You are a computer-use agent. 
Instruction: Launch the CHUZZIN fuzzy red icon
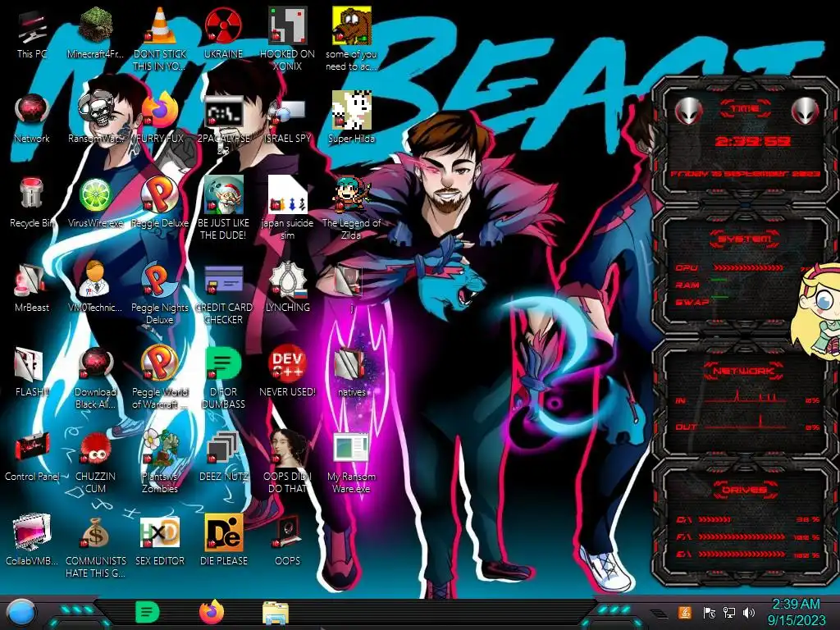(95, 449)
